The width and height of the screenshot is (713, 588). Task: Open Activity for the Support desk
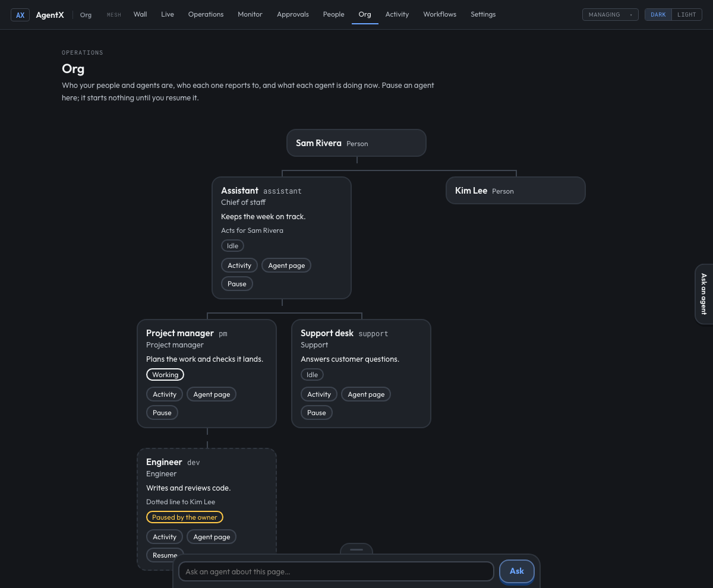click(319, 394)
